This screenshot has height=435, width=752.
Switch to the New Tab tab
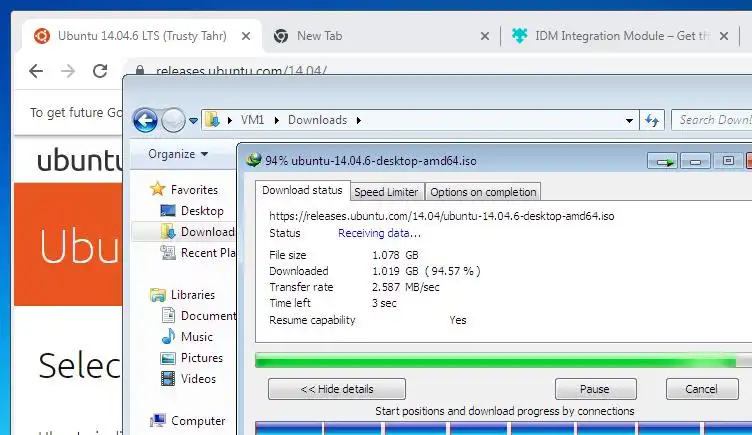(x=381, y=36)
